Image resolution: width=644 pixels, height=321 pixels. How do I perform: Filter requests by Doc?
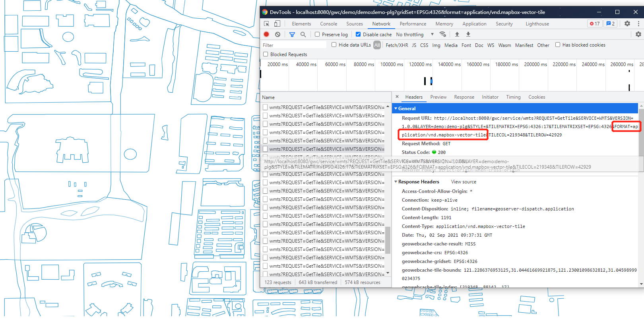click(479, 45)
